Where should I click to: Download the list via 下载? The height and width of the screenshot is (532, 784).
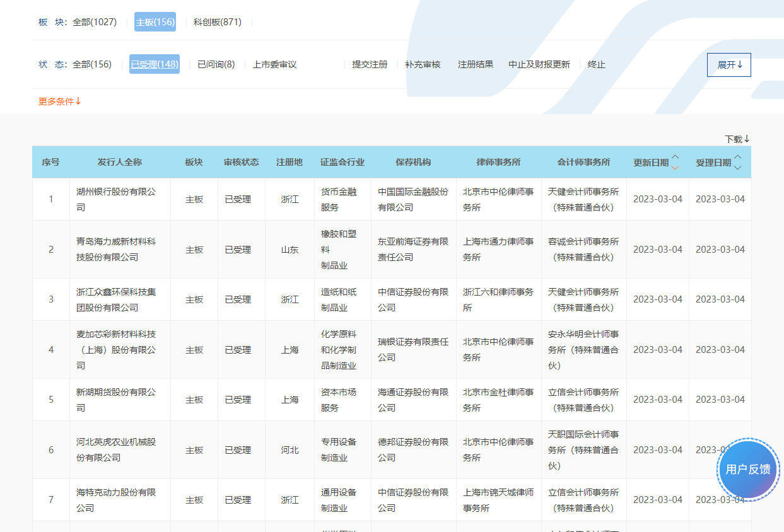pos(737,139)
